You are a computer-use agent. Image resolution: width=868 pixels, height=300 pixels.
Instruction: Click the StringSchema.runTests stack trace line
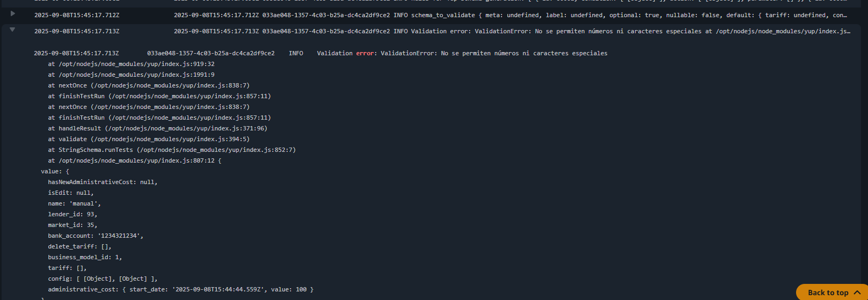coord(172,150)
